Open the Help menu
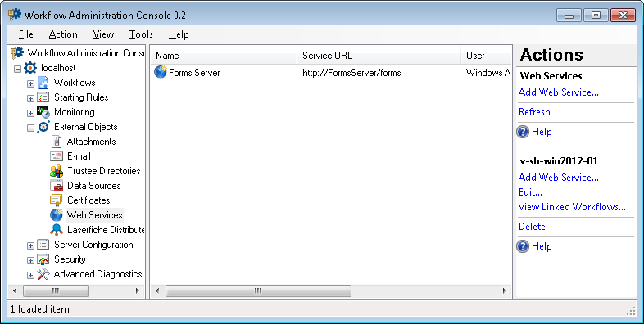The image size is (644, 324). [179, 34]
